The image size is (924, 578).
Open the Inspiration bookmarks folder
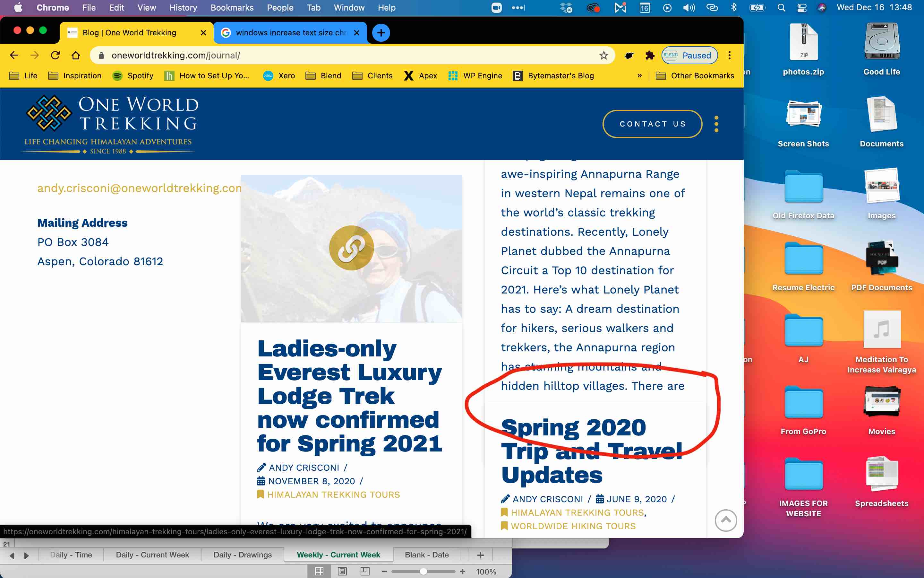75,76
